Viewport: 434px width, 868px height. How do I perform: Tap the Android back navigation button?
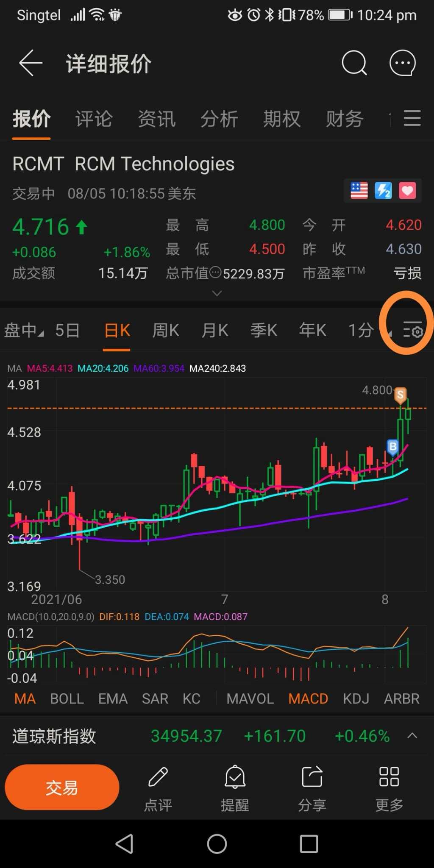click(x=125, y=844)
